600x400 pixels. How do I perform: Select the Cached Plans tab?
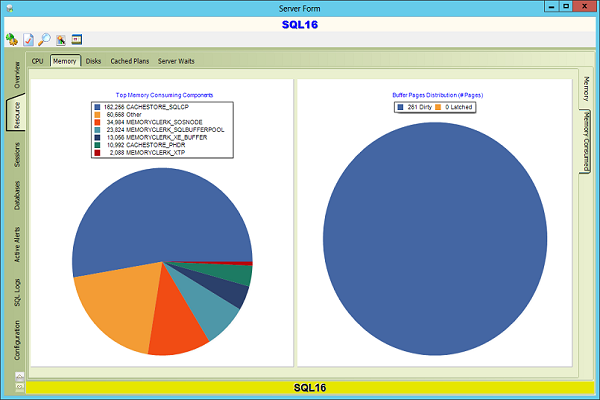[130, 61]
